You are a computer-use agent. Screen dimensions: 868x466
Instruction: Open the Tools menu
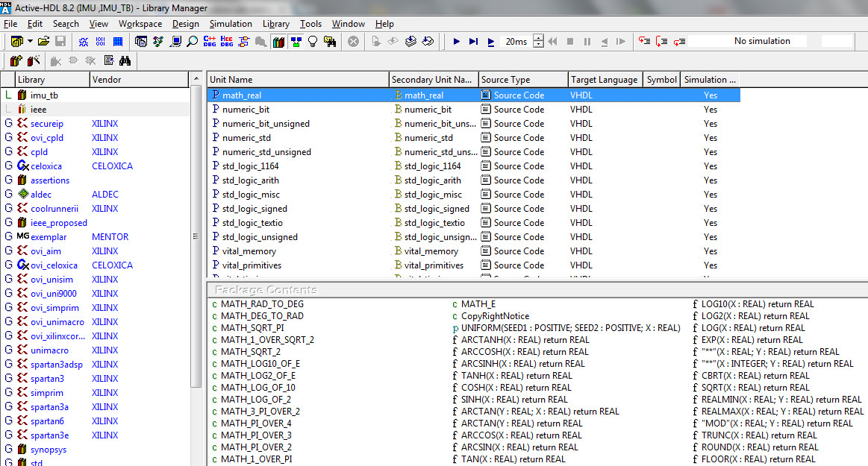tap(310, 24)
